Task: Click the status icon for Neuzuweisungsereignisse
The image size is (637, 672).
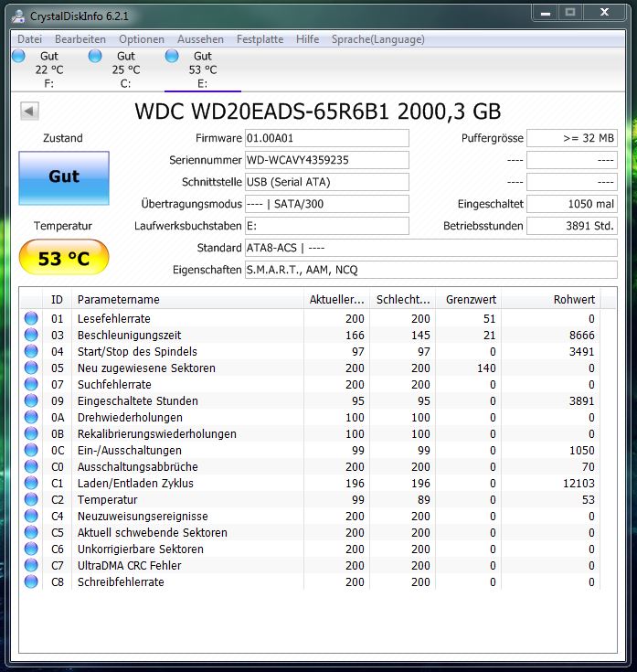Action: (31, 516)
